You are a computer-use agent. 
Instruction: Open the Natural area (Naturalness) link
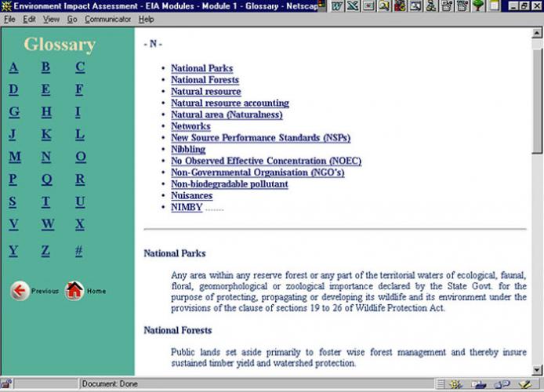coord(227,114)
